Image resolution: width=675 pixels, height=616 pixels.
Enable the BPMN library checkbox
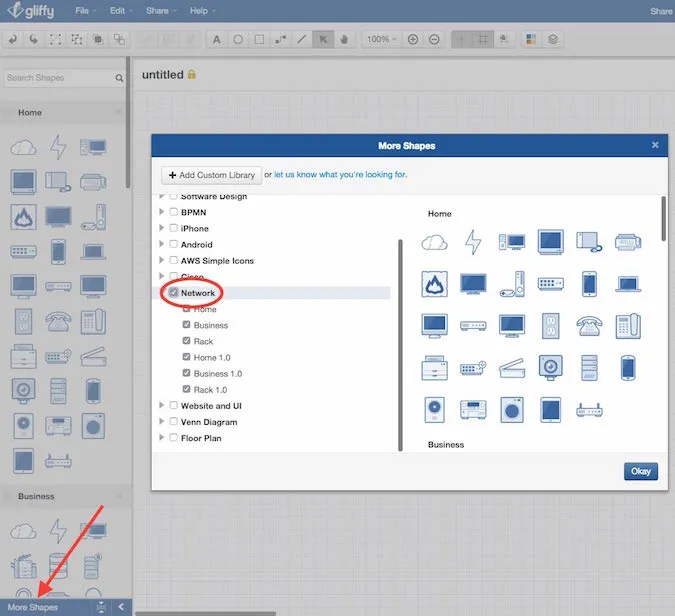click(173, 212)
